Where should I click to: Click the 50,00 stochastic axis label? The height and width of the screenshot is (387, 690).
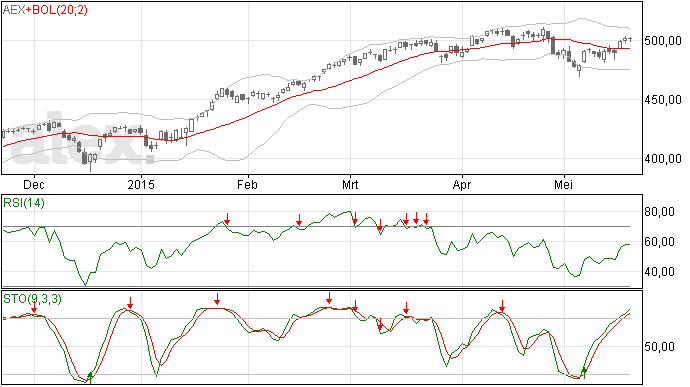coord(659,347)
